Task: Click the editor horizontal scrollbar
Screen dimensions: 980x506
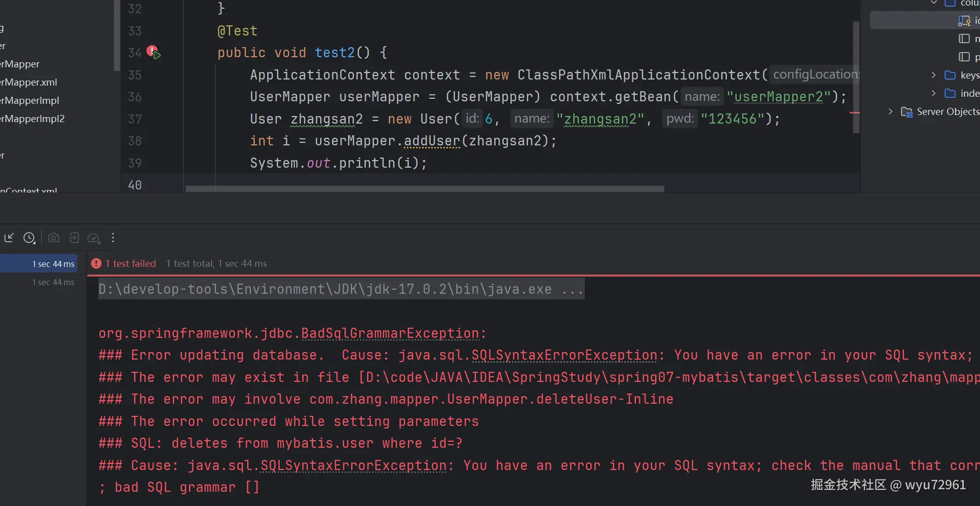Action: pos(425,189)
